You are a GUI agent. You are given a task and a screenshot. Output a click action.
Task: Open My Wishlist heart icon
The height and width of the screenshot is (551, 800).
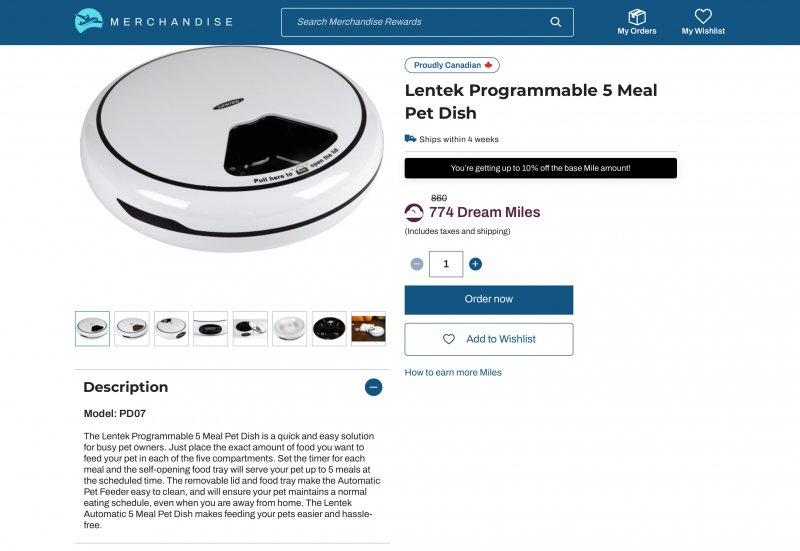(x=703, y=16)
